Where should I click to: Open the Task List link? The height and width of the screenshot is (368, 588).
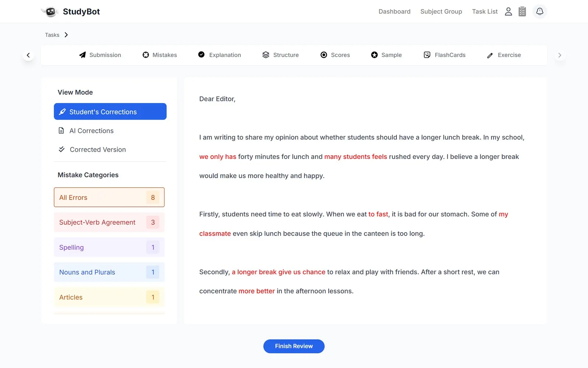[x=485, y=12]
